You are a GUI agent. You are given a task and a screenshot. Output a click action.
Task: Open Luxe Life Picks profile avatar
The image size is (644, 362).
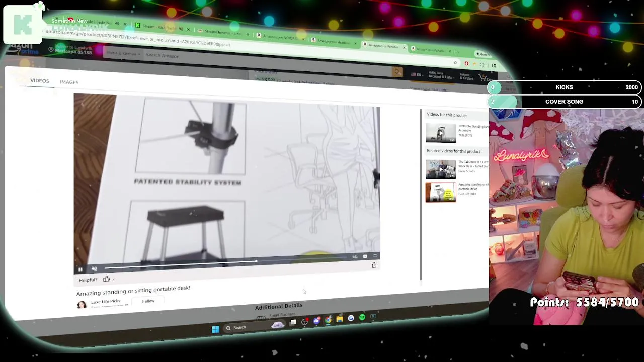coord(82,305)
